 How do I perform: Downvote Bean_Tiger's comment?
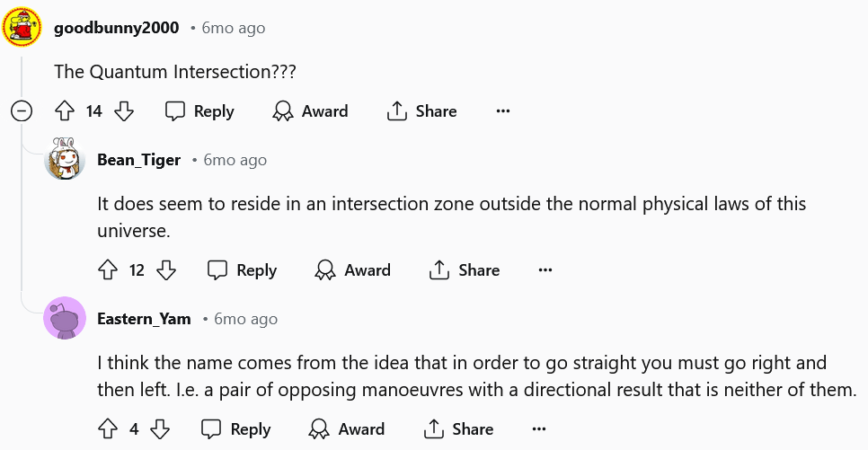pos(166,270)
